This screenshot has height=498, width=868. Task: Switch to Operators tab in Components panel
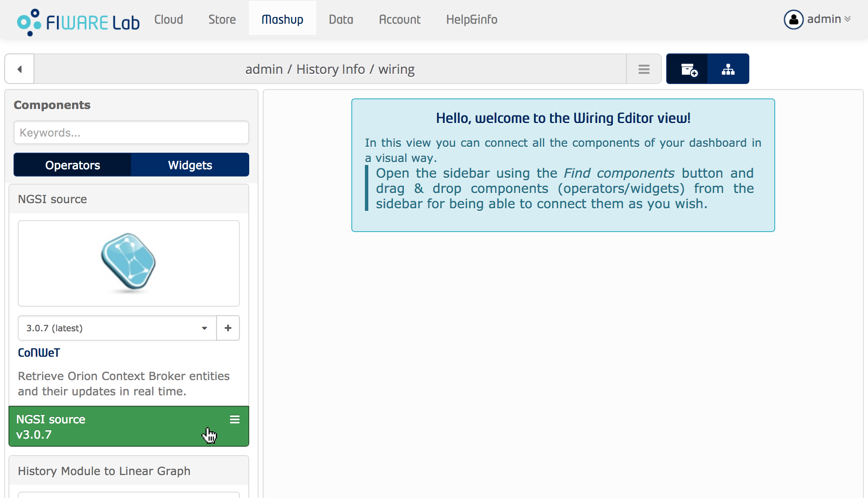tap(72, 165)
